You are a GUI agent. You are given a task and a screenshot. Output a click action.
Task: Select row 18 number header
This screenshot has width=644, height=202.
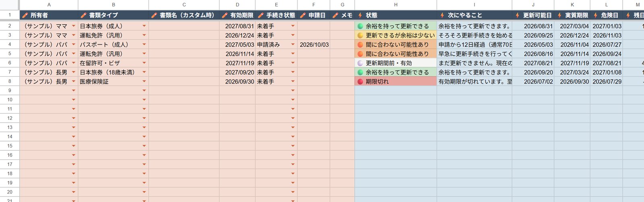pos(10,173)
